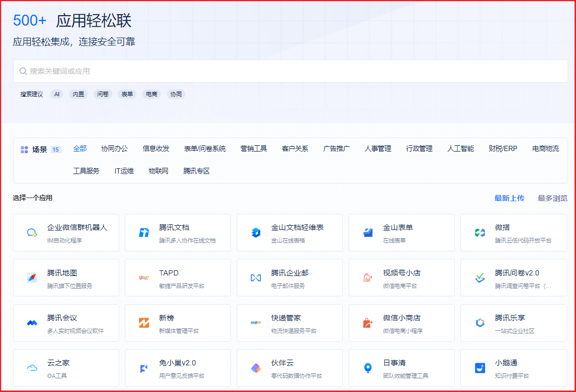This screenshot has height=392, width=576.
Task: Filter by 广告推广 scene
Action: tap(337, 149)
